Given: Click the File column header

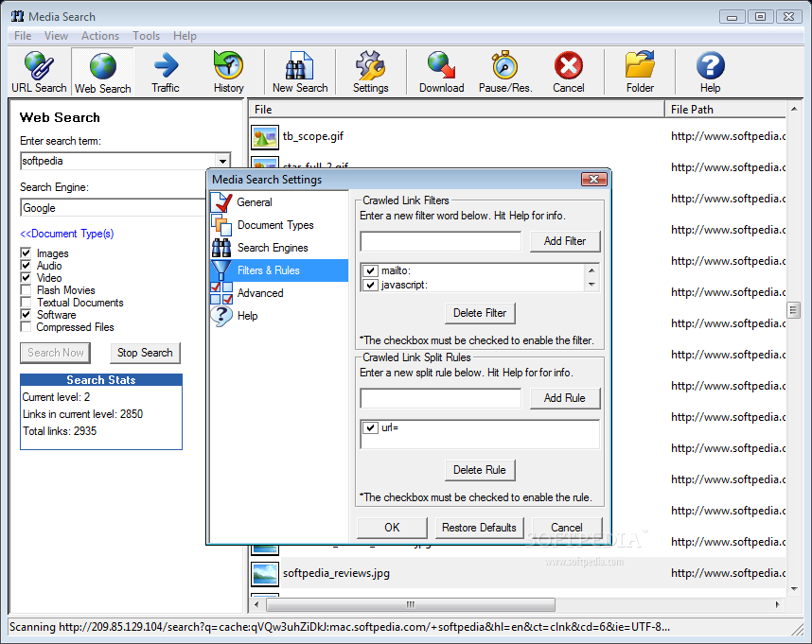Looking at the screenshot, I should pyautogui.click(x=457, y=110).
